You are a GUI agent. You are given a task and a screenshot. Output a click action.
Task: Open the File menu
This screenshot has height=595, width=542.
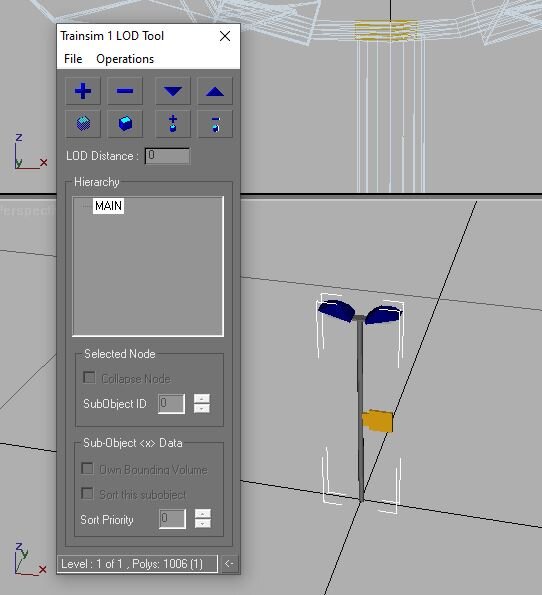click(x=73, y=59)
